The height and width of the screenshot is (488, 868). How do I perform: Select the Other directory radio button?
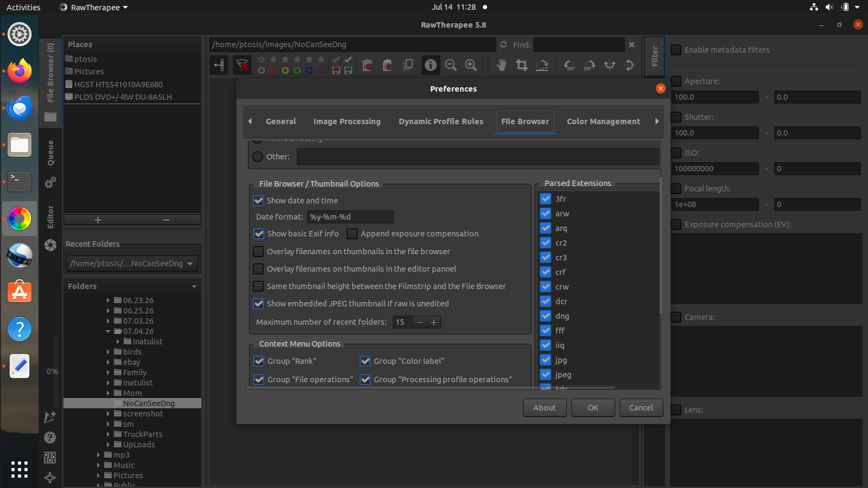tap(258, 157)
